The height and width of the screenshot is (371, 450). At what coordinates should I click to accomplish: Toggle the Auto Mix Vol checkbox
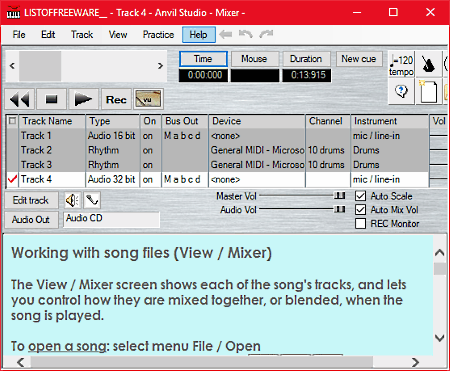click(360, 210)
